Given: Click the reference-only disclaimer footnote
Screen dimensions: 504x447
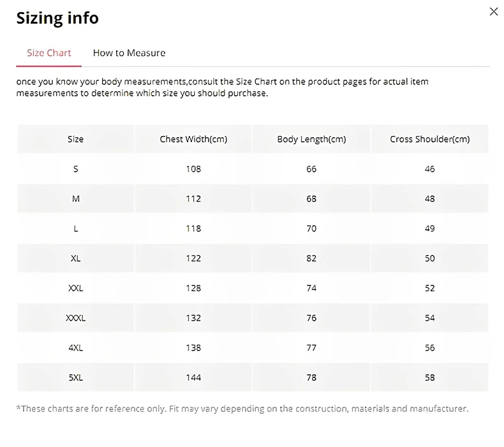Looking at the screenshot, I should pyautogui.click(x=242, y=409).
